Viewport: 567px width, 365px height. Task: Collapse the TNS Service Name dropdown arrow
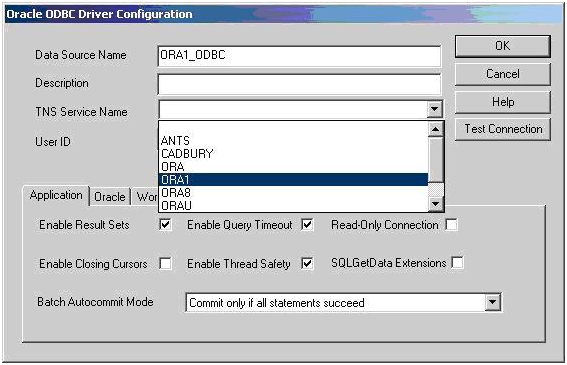coord(434,109)
